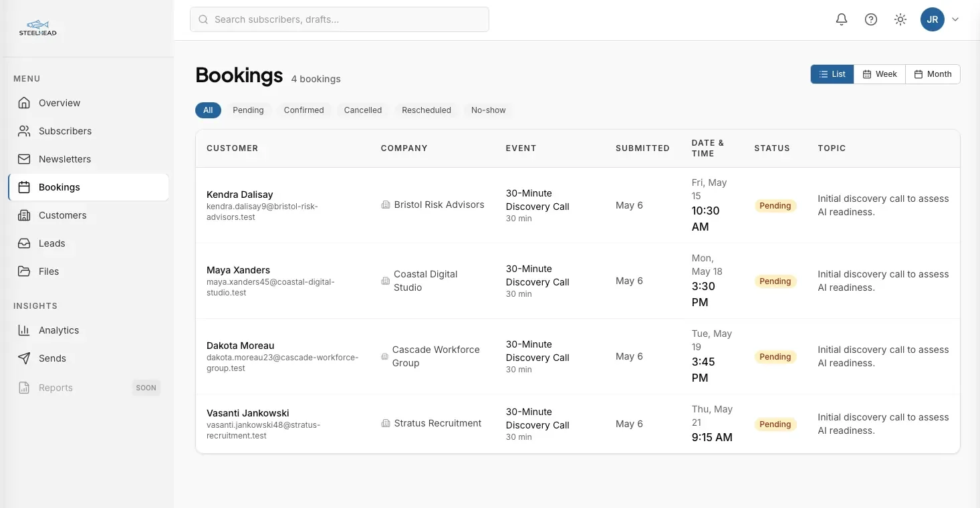Screen dimensions: 980x508
Task: Click the disabled Reports item
Action: click(88, 388)
